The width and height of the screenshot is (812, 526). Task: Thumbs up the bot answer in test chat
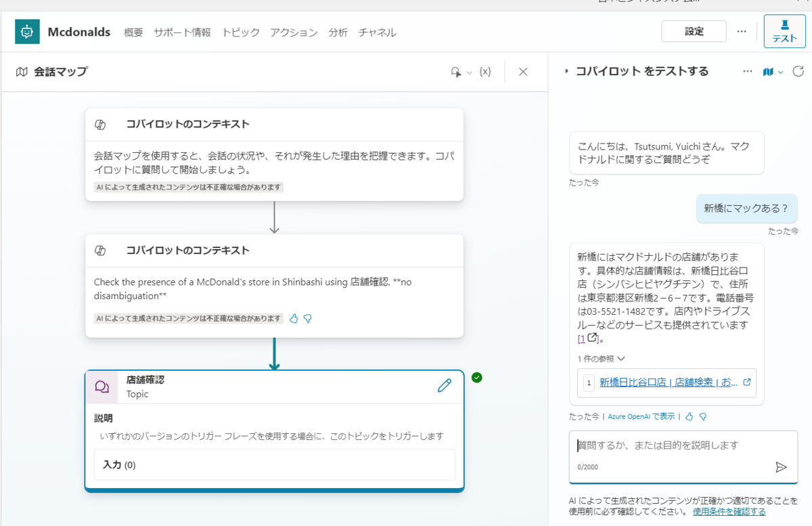pos(689,416)
